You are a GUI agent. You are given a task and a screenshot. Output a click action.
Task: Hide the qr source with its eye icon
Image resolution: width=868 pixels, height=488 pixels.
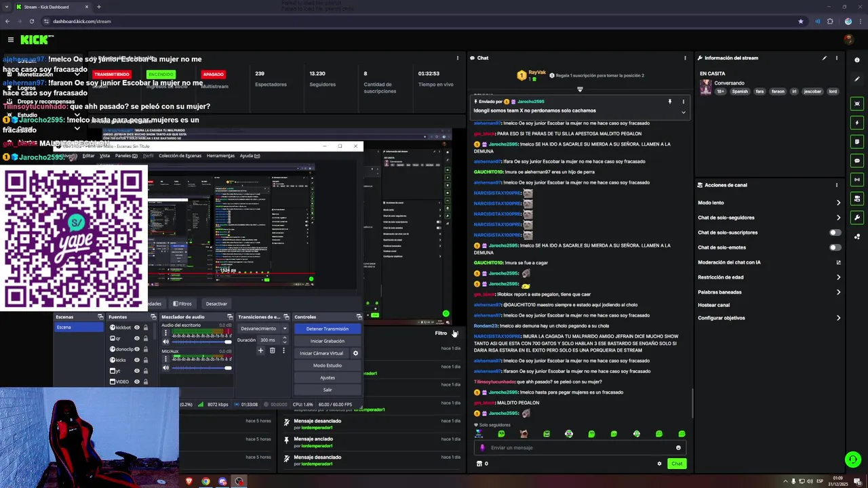[137, 338]
